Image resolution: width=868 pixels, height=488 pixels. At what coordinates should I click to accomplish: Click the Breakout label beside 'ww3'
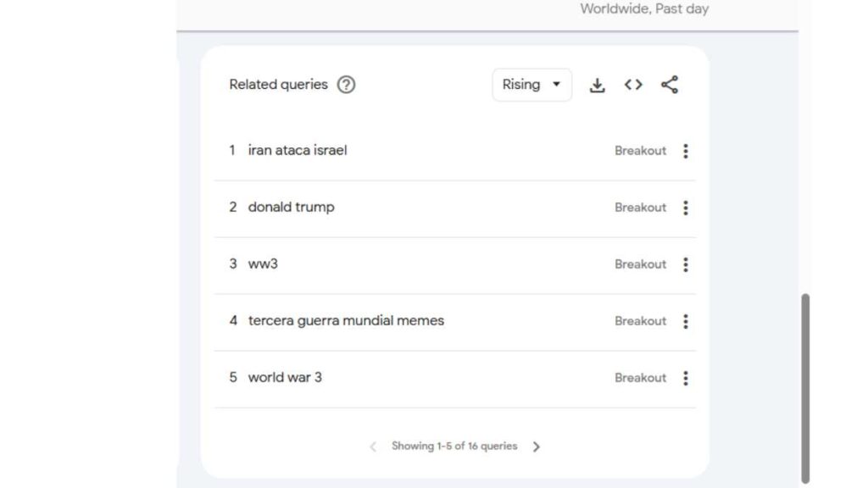tap(641, 263)
